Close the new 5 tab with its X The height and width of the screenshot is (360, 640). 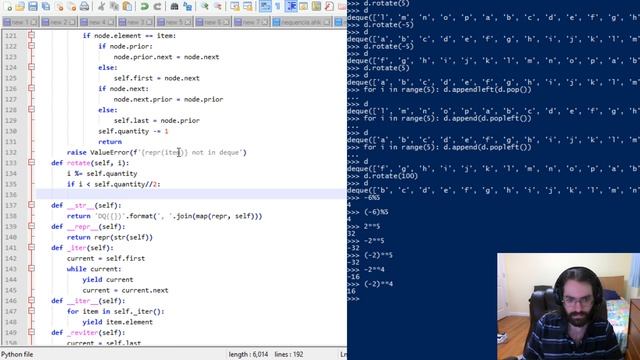click(x=188, y=22)
